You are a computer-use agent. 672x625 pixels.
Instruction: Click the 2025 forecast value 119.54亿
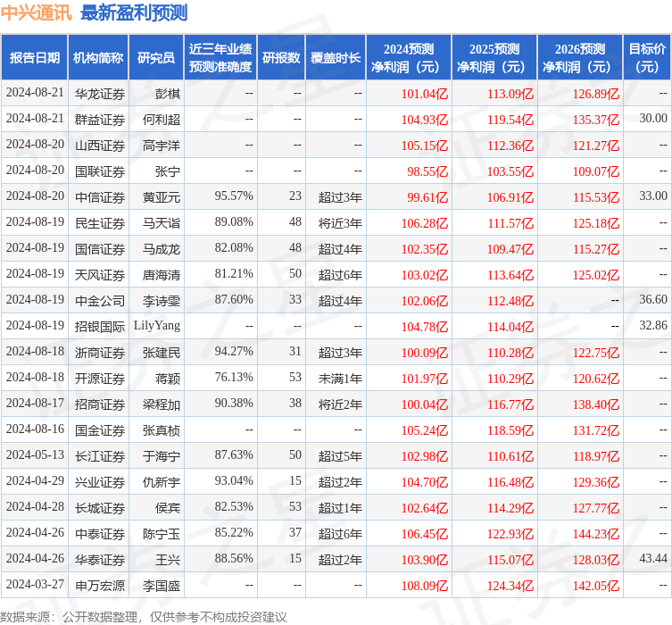[x=510, y=119]
